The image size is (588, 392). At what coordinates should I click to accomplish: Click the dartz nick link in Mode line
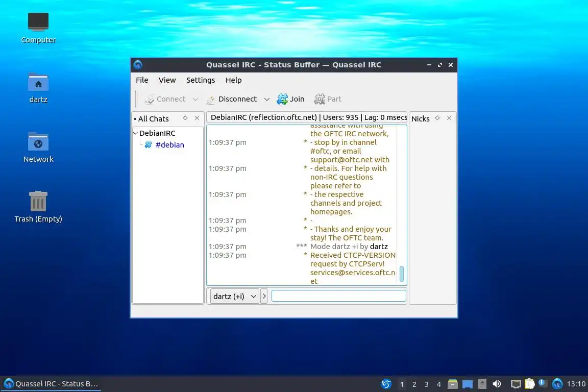(379, 247)
